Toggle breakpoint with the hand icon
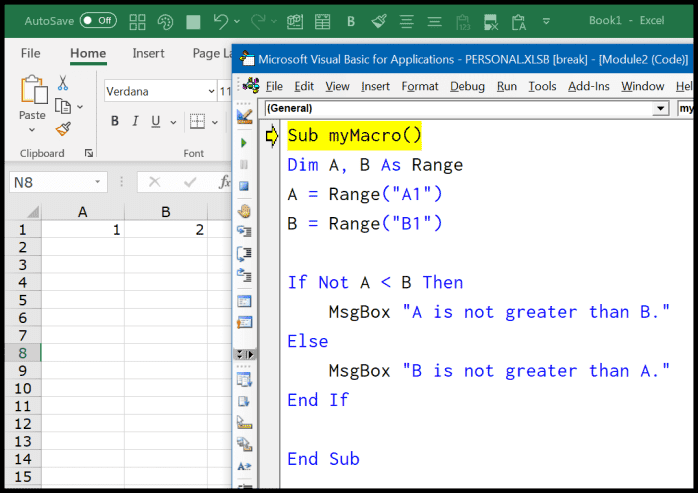This screenshot has height=493, width=698. click(244, 211)
